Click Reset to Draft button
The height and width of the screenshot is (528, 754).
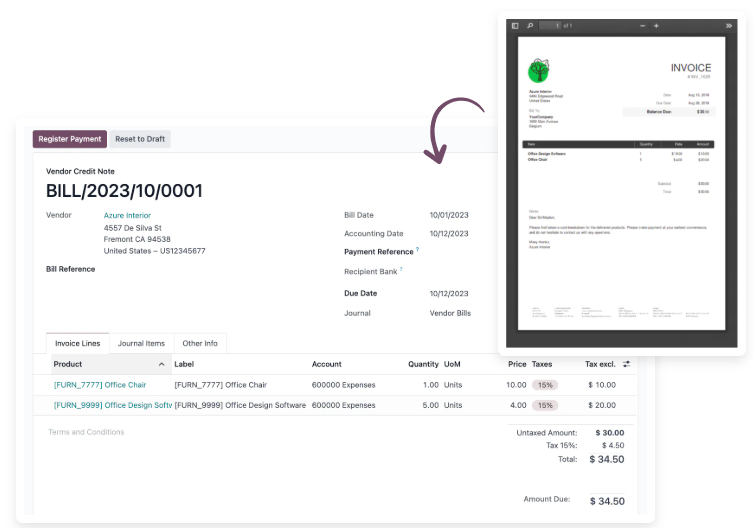click(140, 139)
